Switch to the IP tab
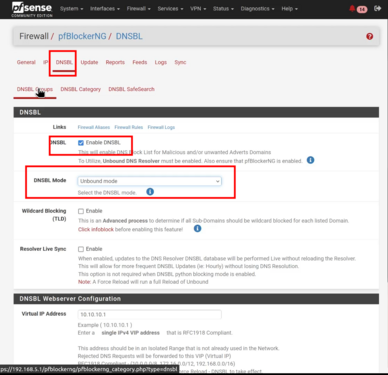 point(46,62)
